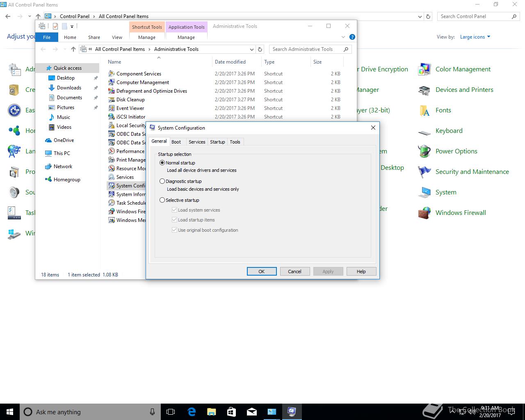Image resolution: width=525 pixels, height=420 pixels.
Task: Select Disk Cleanup icon
Action: tap(111, 100)
